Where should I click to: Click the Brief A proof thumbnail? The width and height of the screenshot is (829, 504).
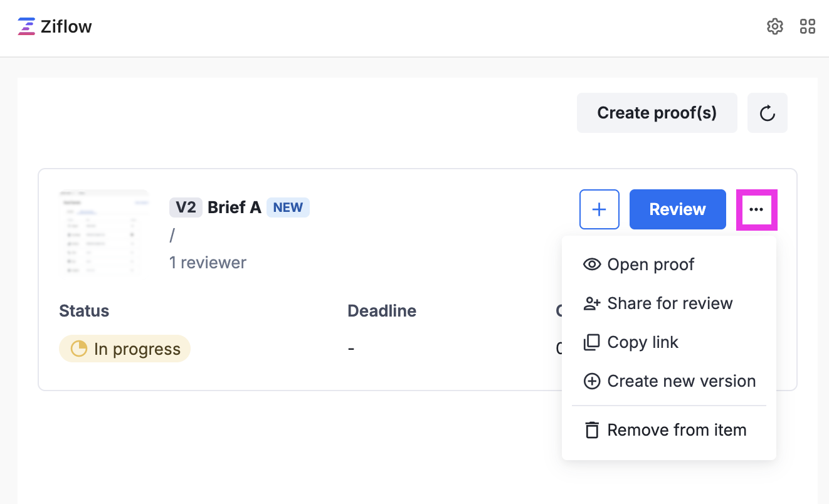tap(105, 233)
